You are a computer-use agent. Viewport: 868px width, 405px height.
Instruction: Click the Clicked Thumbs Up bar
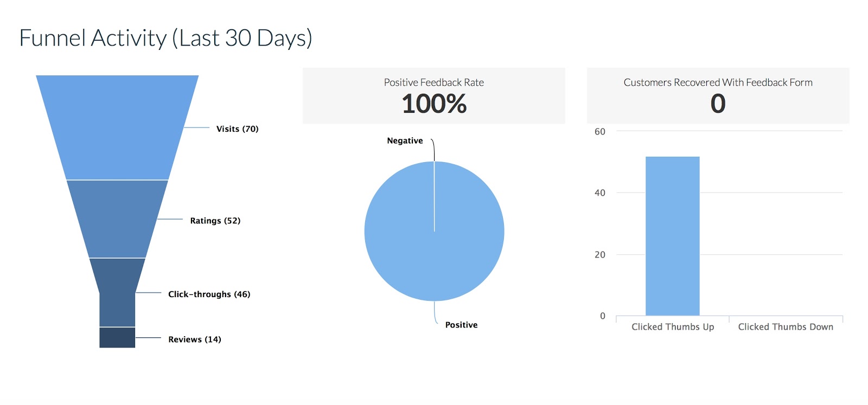coord(672,236)
